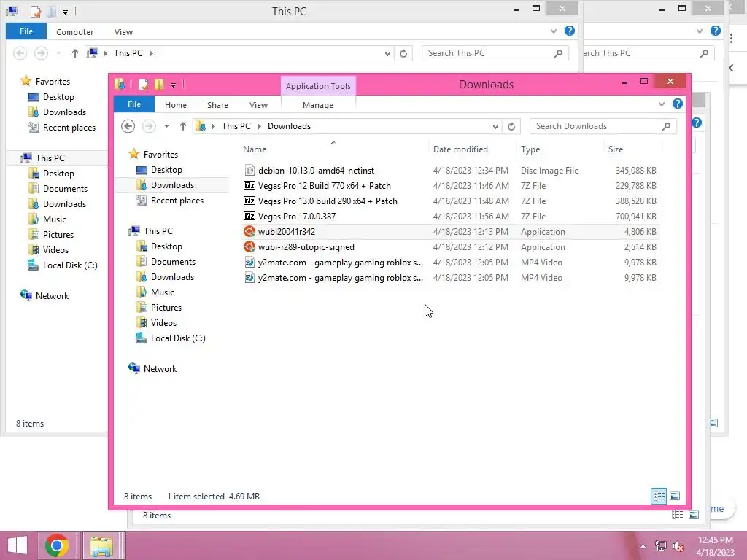The width and height of the screenshot is (747, 560).
Task: Launch Google Chrome from taskbar
Action: tap(57, 545)
